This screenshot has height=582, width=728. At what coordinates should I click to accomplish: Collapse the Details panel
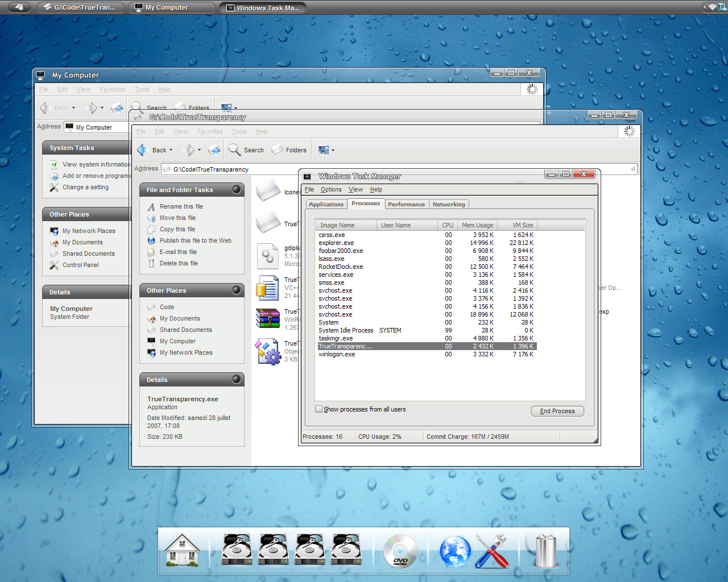(237, 380)
